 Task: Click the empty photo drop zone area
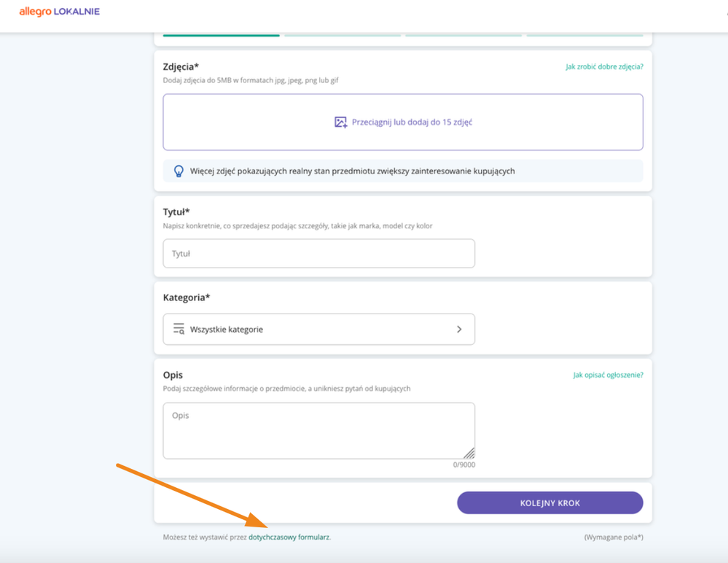coord(403,123)
